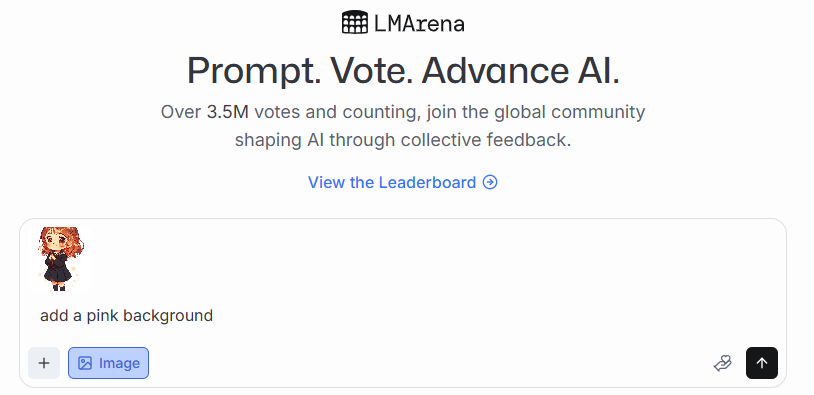The width and height of the screenshot is (814, 395).
Task: Click the plus button to add attachments
Action: tap(44, 363)
